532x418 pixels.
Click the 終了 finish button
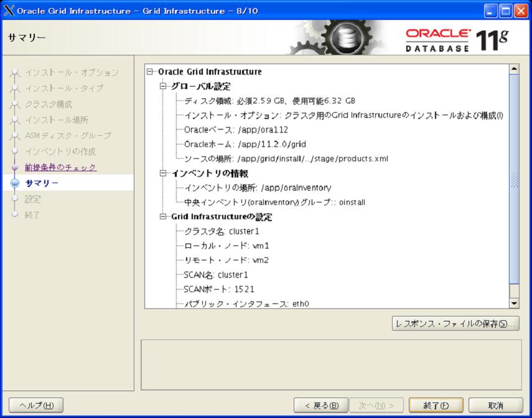pos(436,405)
